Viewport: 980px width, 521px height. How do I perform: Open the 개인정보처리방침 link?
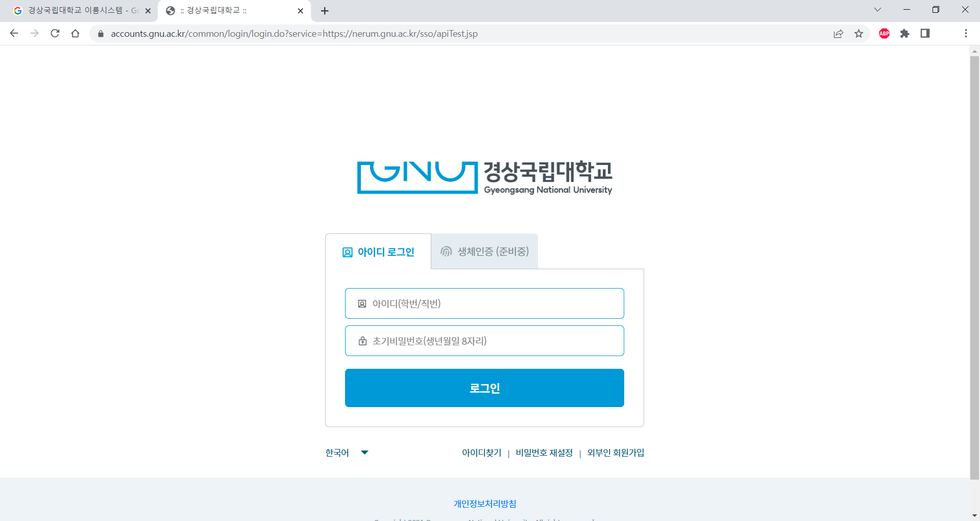485,504
